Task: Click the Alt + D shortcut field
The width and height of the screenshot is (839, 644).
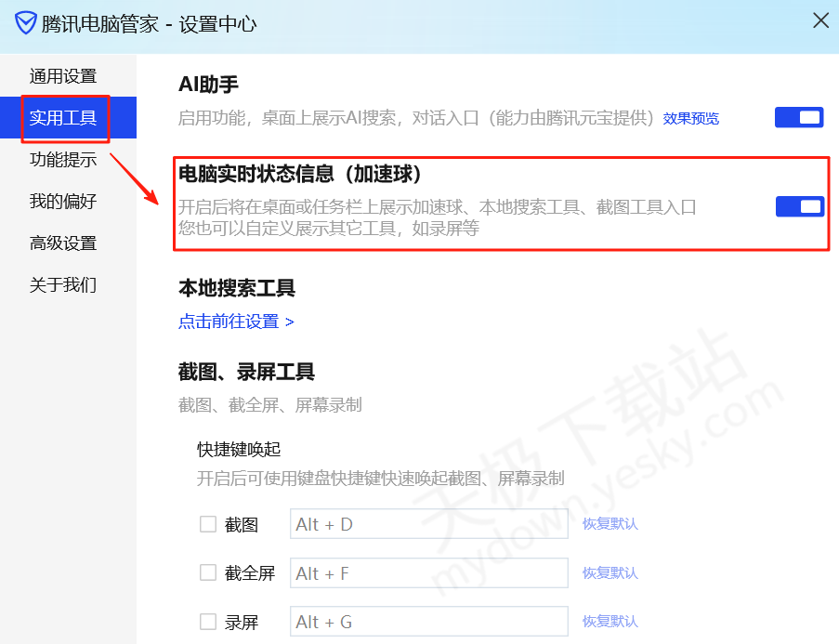Action: (428, 524)
